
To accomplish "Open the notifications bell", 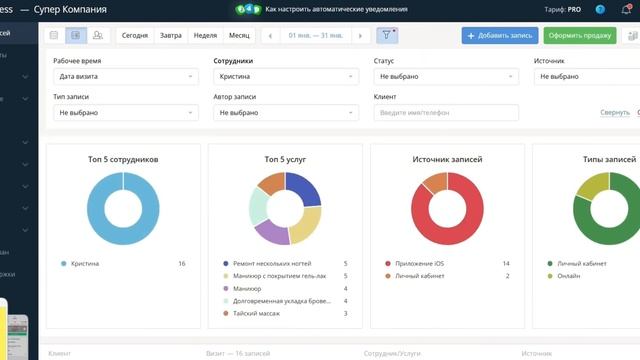I will click(626, 9).
